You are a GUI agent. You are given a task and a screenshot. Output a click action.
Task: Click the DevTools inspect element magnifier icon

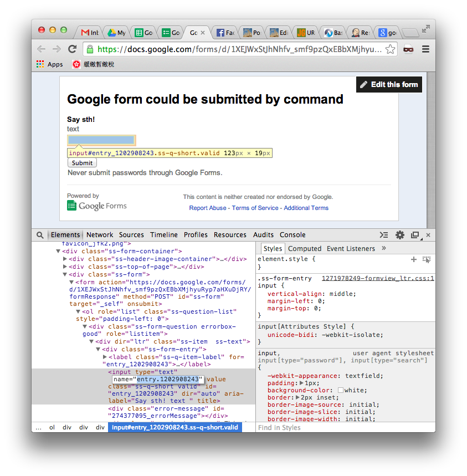coord(40,235)
